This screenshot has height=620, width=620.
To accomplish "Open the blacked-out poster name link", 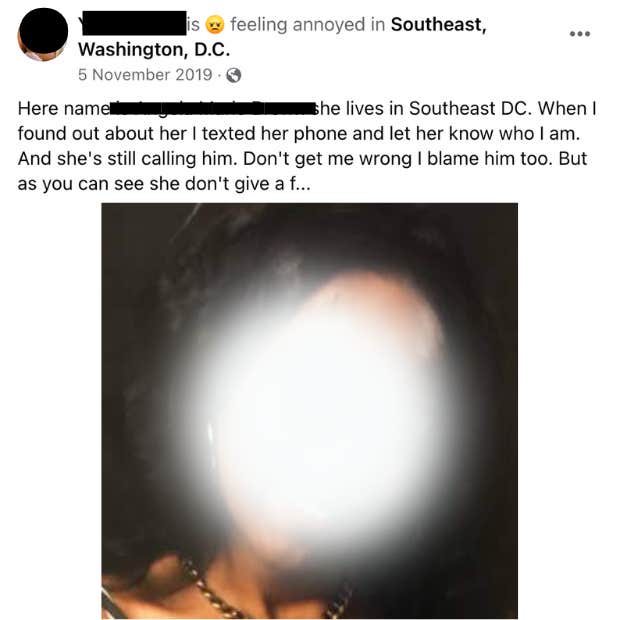I will (132, 23).
